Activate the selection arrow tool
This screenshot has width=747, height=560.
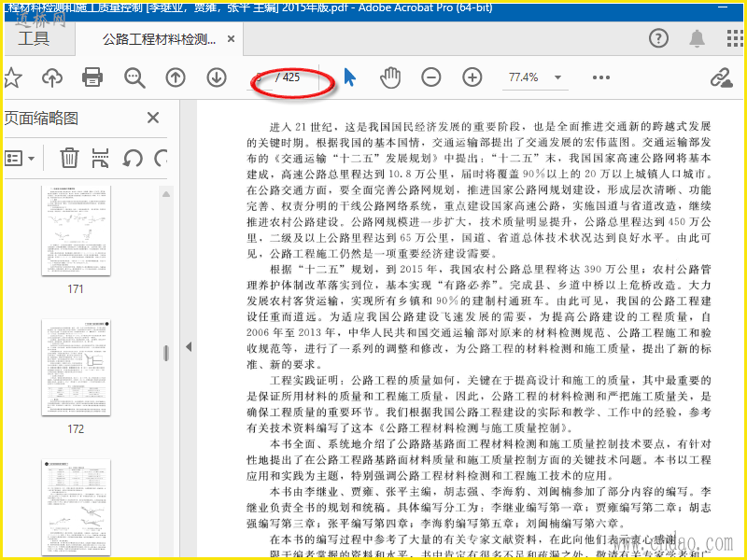pos(349,77)
